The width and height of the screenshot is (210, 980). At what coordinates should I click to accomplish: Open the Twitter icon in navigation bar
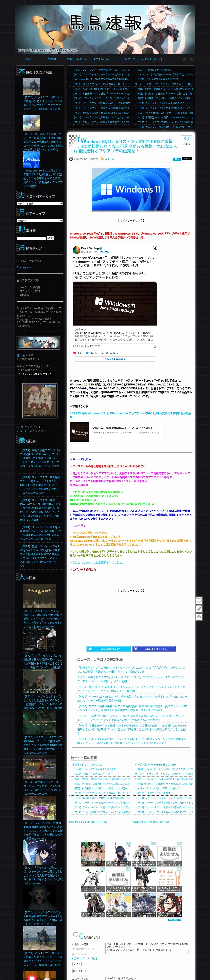pos(184,59)
